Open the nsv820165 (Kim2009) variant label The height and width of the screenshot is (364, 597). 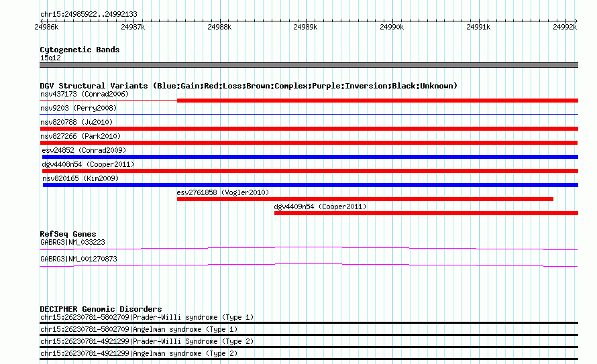80,178
